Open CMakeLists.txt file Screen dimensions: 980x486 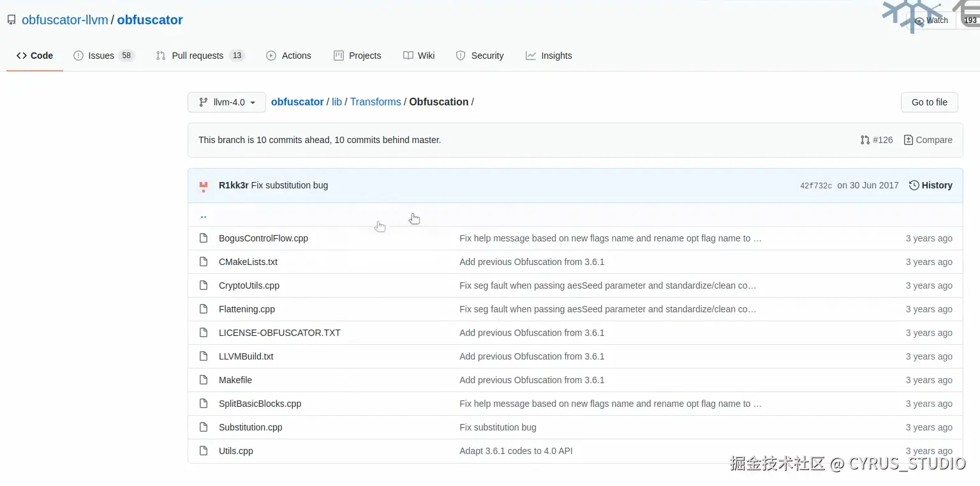248,262
